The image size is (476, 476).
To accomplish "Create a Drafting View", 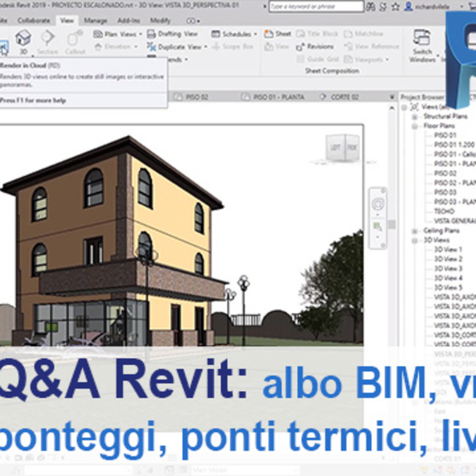I will 173,34.
